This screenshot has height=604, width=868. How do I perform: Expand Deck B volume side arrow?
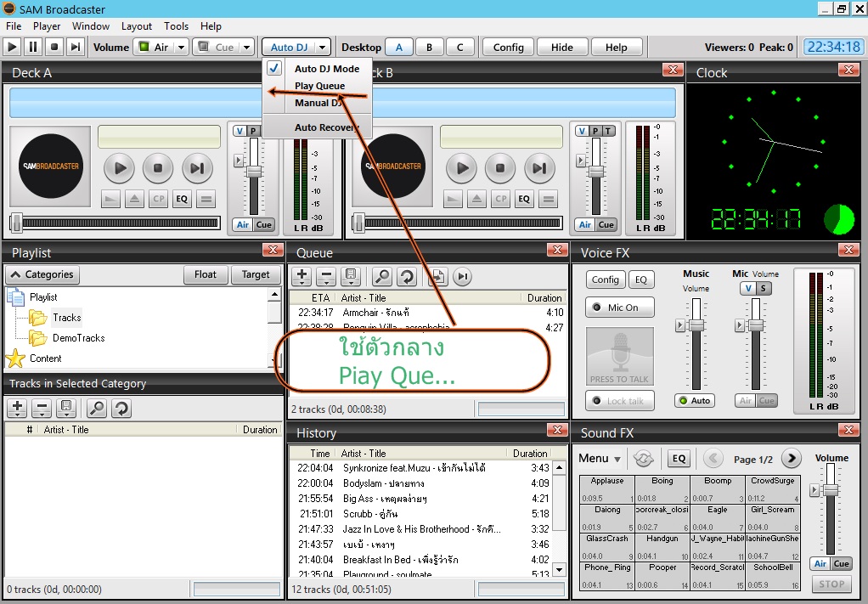[x=581, y=161]
